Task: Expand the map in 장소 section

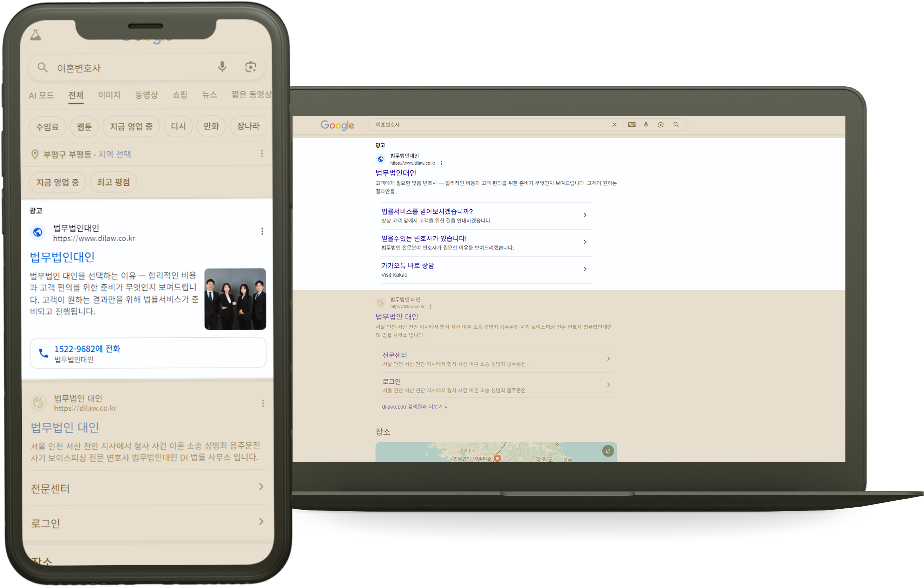Action: tap(608, 450)
